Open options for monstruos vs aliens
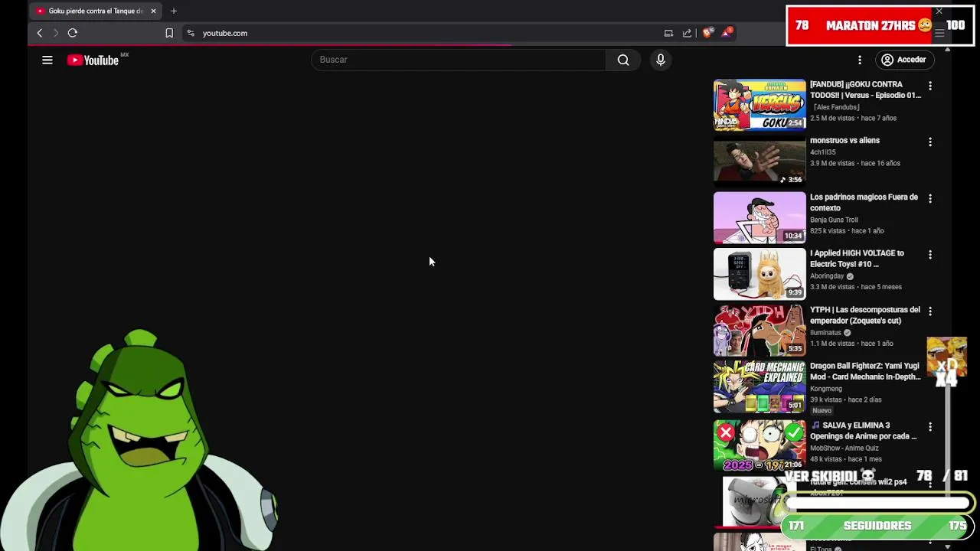The image size is (980, 551). pyautogui.click(x=930, y=142)
